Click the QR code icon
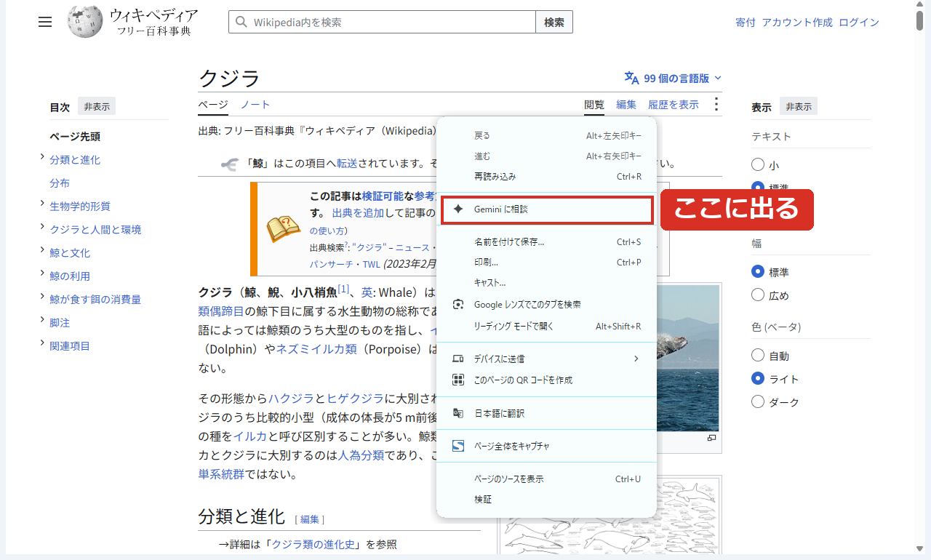This screenshot has height=560, width=931. (458, 380)
